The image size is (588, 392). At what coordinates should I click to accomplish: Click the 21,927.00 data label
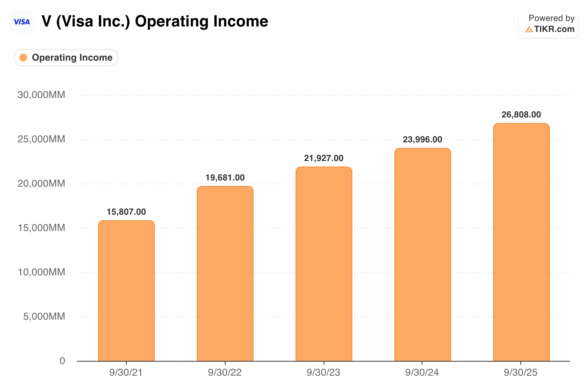pos(324,158)
